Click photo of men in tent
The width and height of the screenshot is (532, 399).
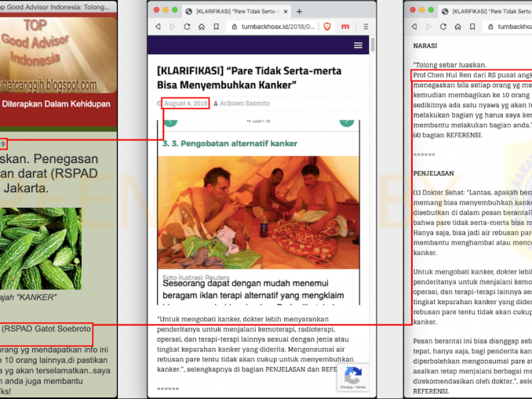tap(258, 212)
